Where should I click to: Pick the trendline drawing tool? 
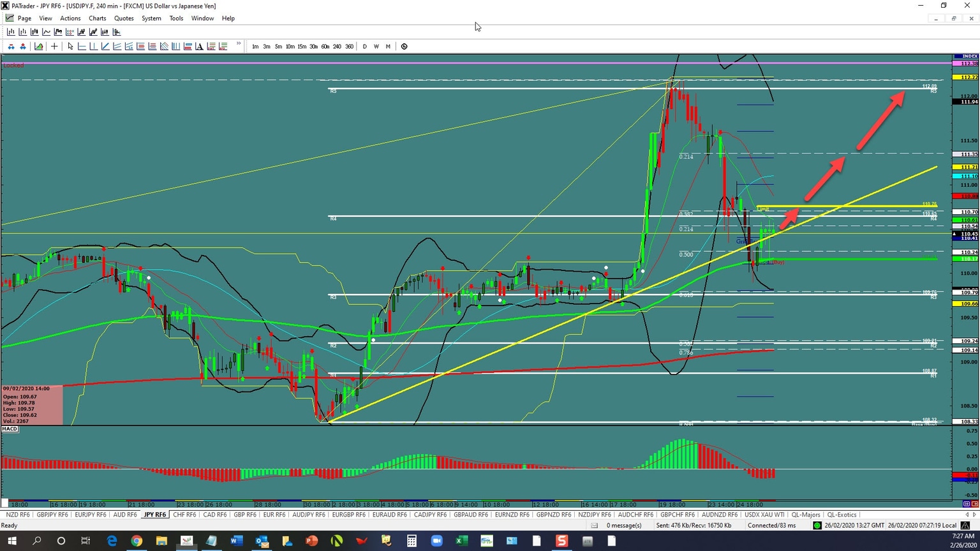(x=105, y=46)
